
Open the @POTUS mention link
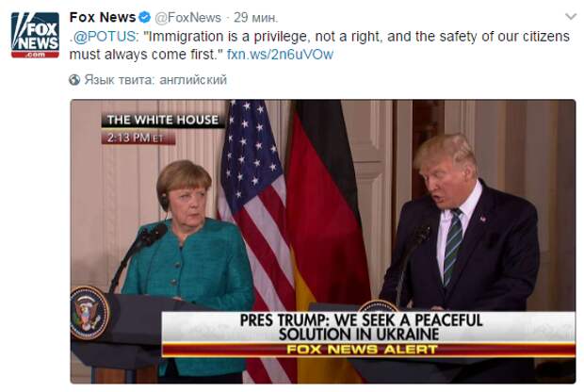tap(105, 37)
